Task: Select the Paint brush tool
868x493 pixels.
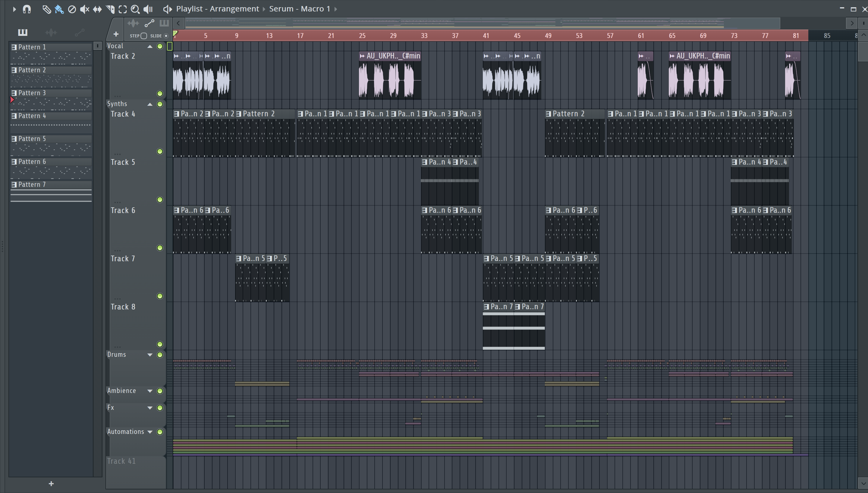Action: (59, 9)
